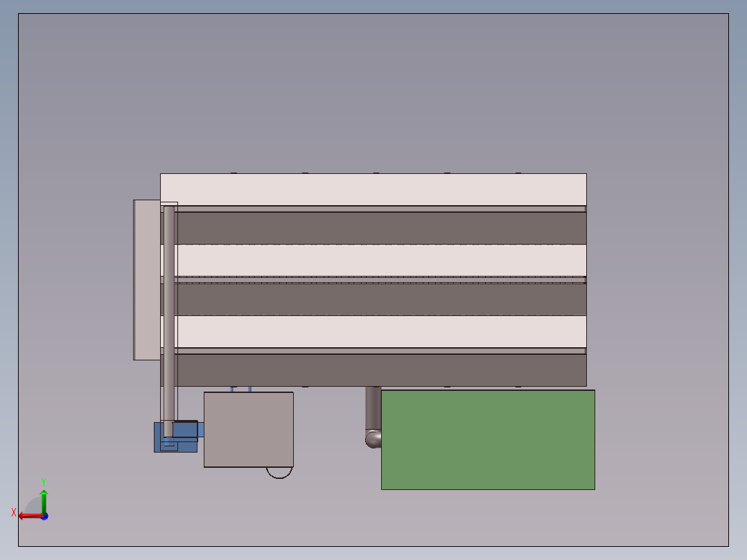
Task: Select the long vertical pipe on the left
Action: click(x=168, y=321)
